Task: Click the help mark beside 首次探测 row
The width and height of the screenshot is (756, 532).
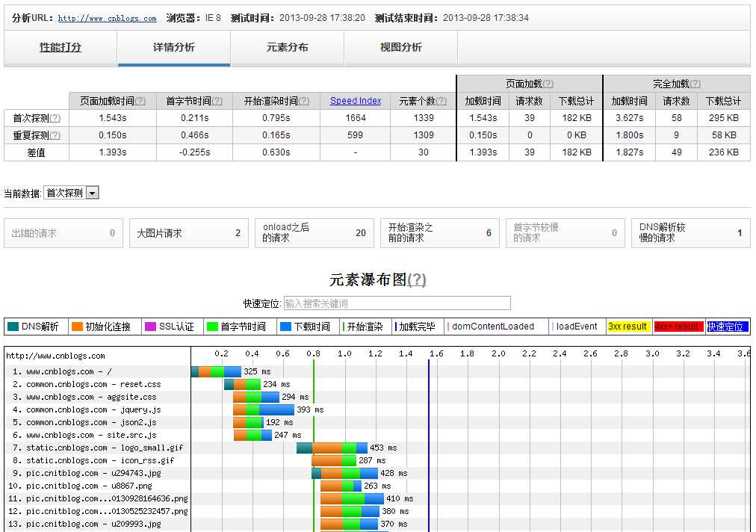Action: [55, 118]
